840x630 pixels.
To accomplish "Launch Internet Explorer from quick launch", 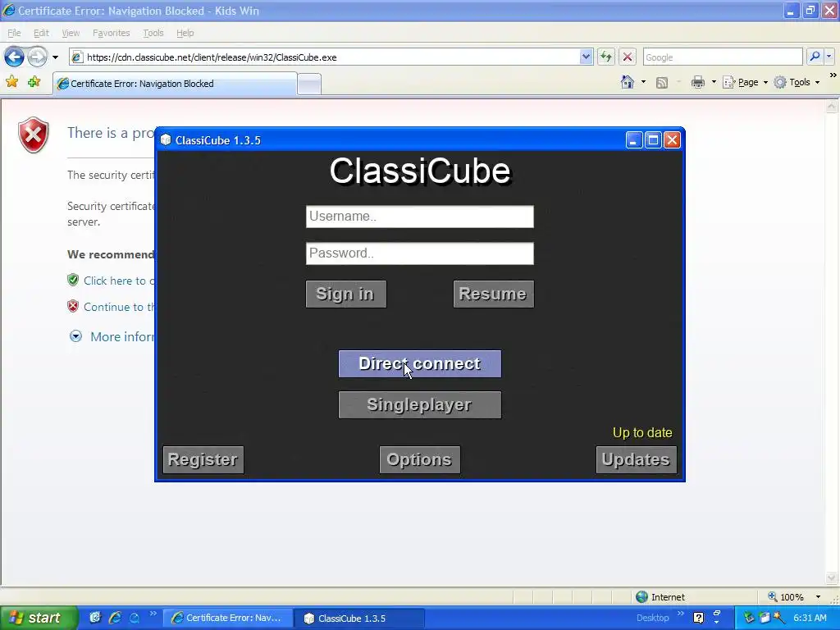I will (115, 618).
